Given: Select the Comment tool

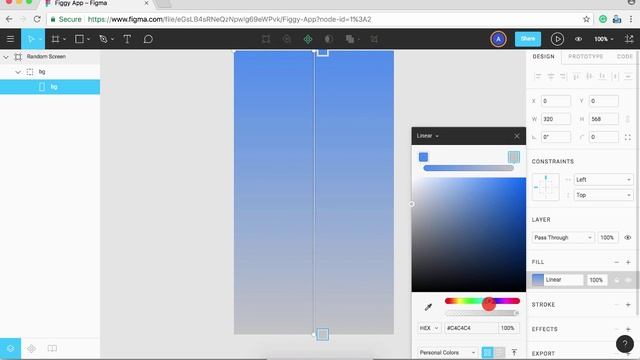Looking at the screenshot, I should (148, 39).
